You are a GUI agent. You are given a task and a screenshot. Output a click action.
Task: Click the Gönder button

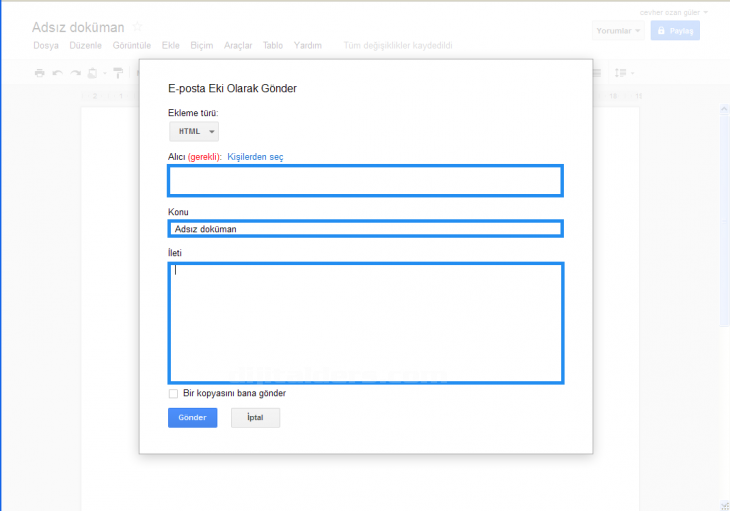(x=193, y=417)
